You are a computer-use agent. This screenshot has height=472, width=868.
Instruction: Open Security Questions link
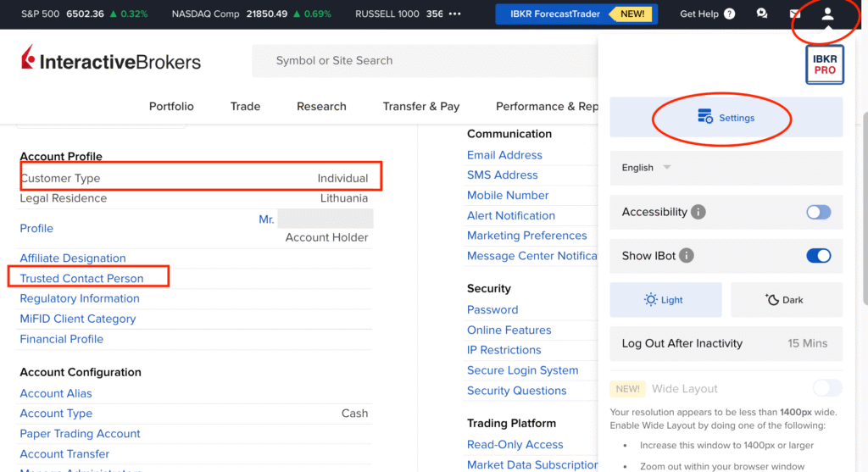click(516, 391)
